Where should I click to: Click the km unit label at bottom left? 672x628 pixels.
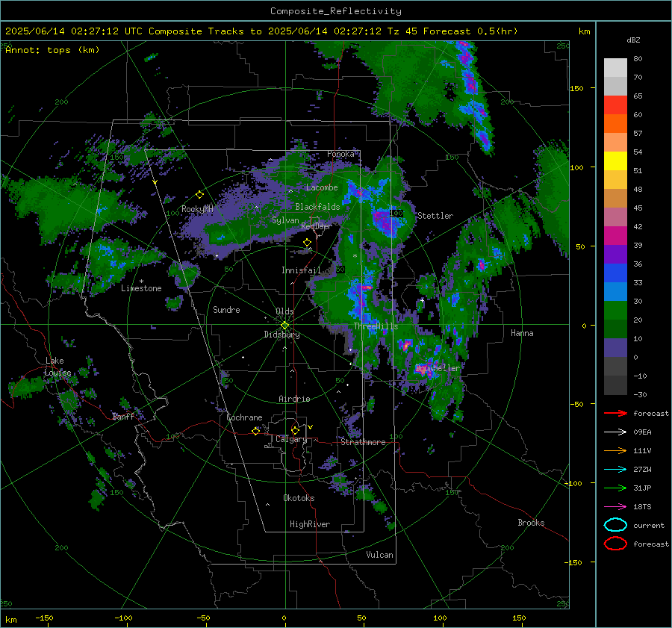10,620
